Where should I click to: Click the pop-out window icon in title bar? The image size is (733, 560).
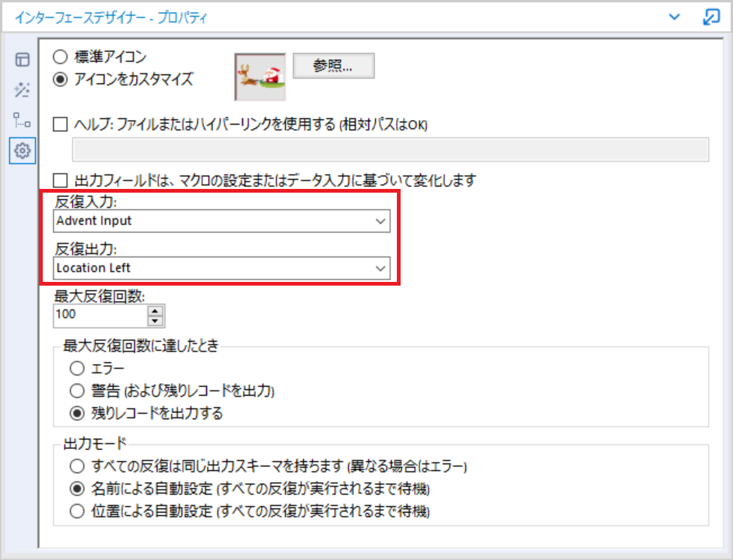coord(711,16)
